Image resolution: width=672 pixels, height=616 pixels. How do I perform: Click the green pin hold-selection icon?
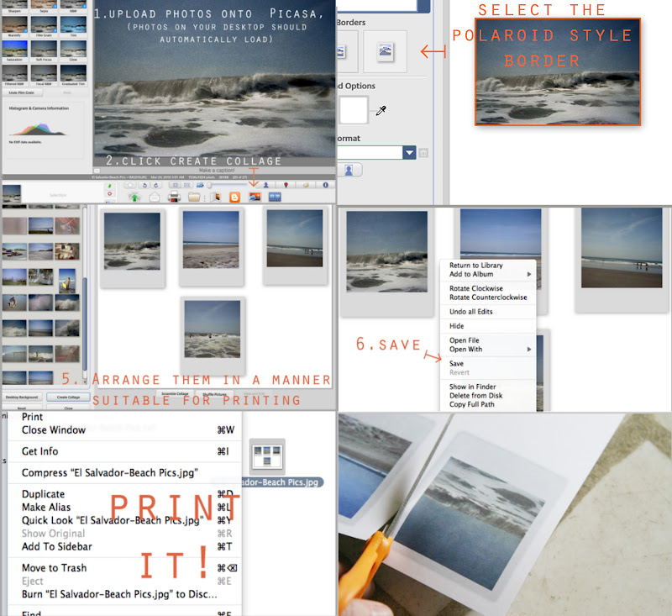point(110,186)
